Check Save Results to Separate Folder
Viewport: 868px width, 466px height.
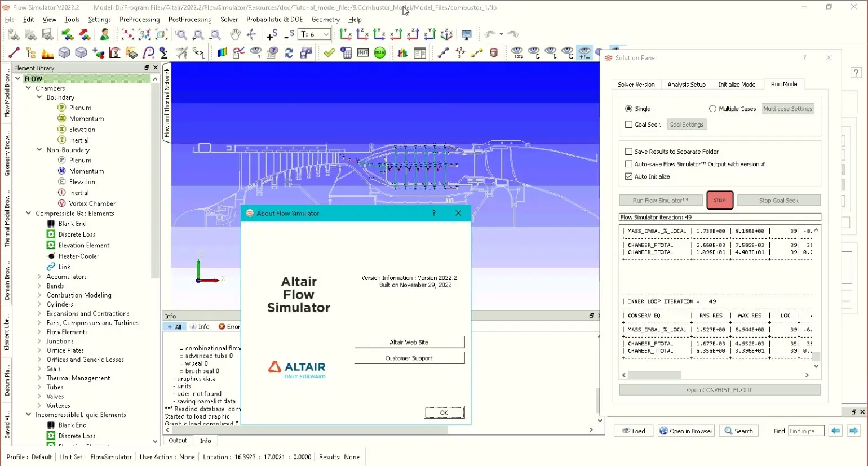click(x=628, y=152)
